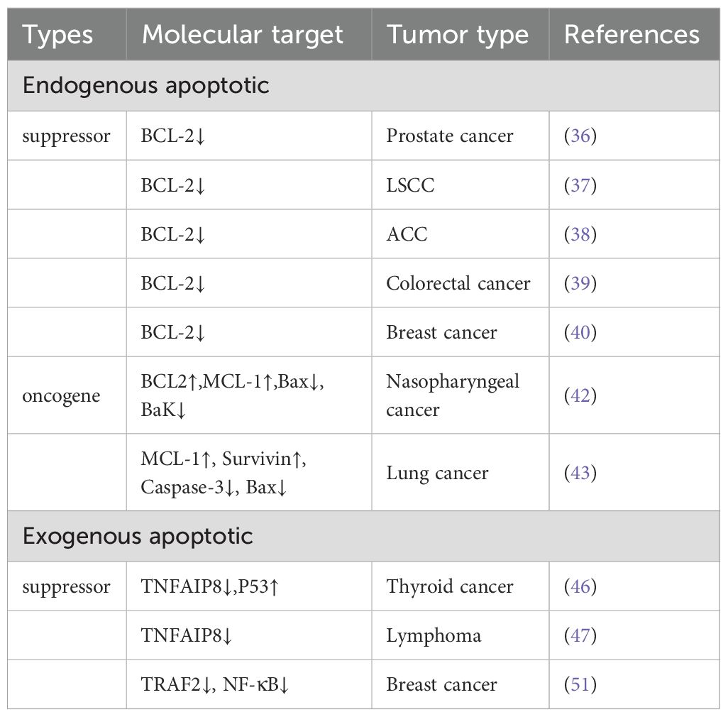Screen dimensions: 728x717
Task: Click the oncogene type cell
Action: (61, 395)
